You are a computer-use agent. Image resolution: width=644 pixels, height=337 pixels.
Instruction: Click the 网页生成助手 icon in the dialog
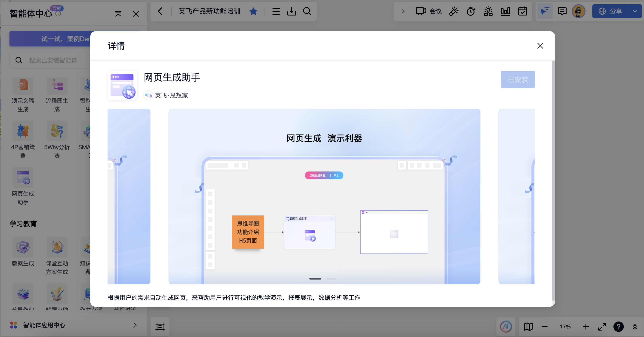pyautogui.click(x=122, y=86)
